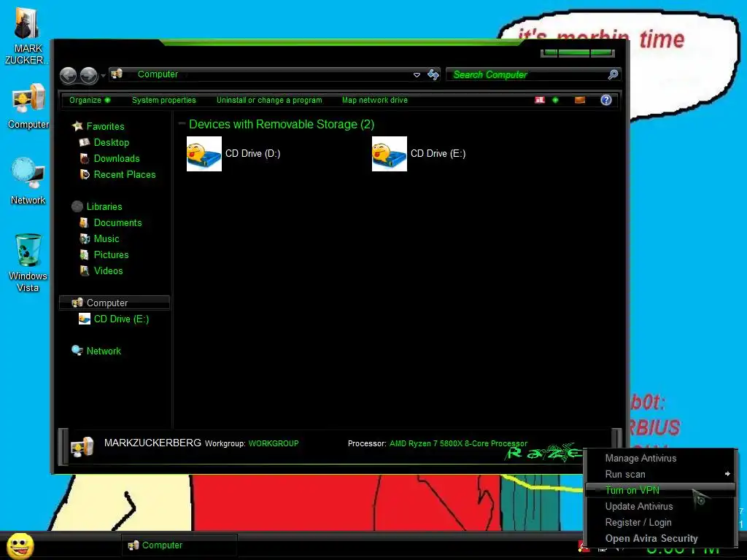The image size is (747, 560).
Task: Select Network in the navigation pane
Action: pyautogui.click(x=104, y=351)
